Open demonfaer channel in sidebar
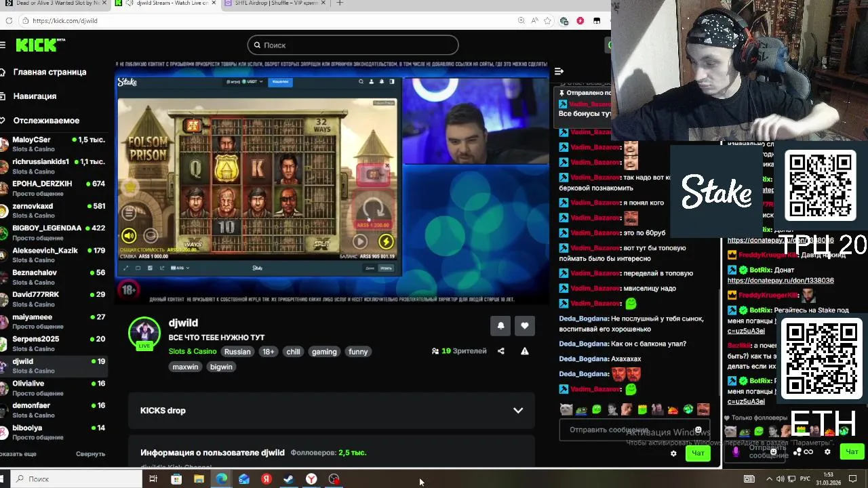868x488 pixels. pyautogui.click(x=53, y=409)
